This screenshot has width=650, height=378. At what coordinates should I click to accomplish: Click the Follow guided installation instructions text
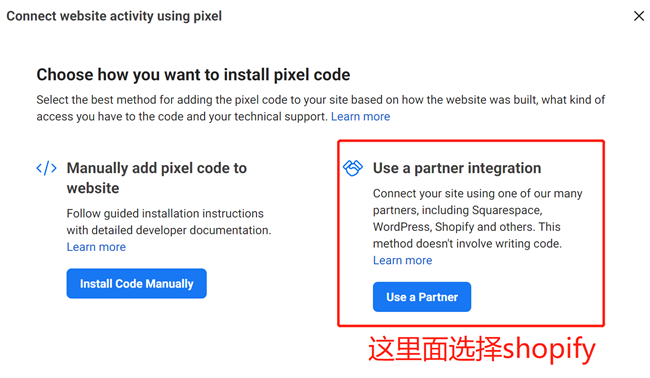[x=169, y=222]
